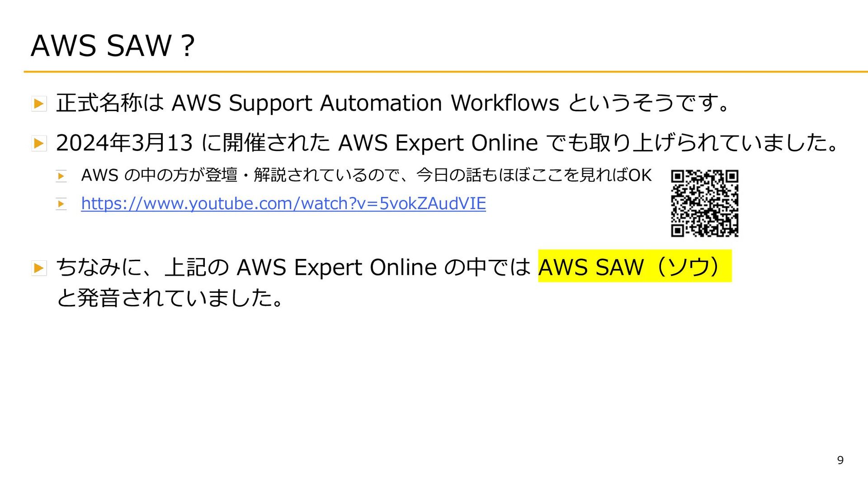Click sub-bullet arrow beside YouTube URL

pos(61,204)
